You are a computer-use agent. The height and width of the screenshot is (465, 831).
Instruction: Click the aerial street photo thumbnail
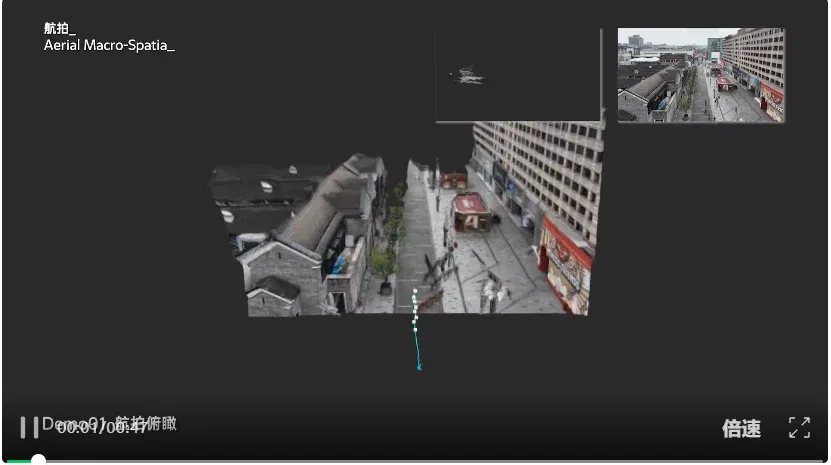tap(701, 75)
